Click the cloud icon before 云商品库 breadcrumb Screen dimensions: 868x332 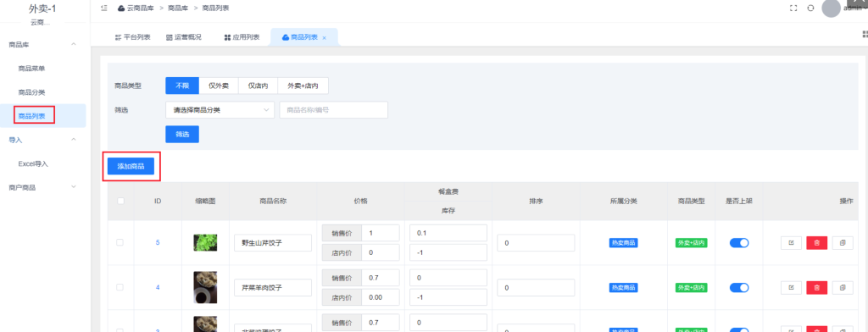tap(120, 8)
